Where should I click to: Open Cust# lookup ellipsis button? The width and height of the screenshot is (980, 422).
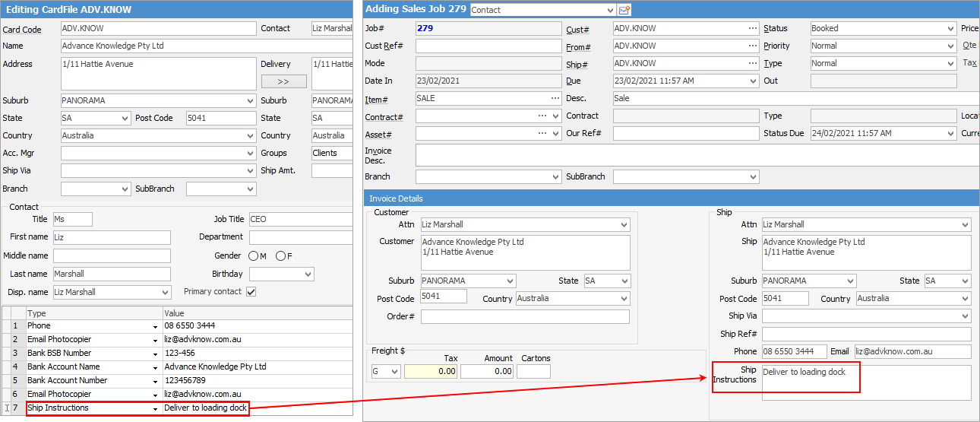point(752,28)
